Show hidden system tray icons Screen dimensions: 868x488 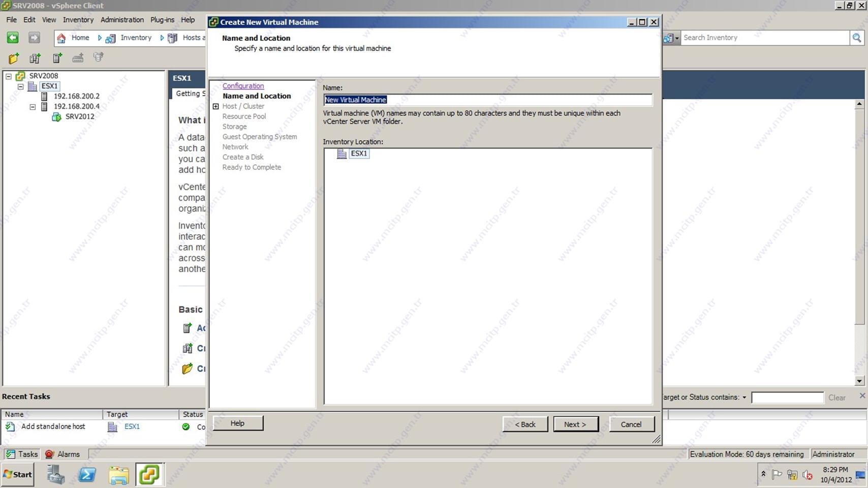[x=763, y=474]
